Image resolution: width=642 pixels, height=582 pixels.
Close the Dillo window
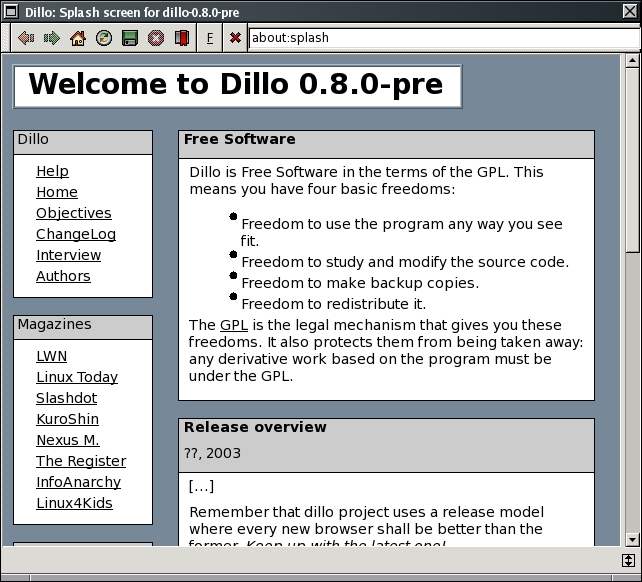pos(630,11)
